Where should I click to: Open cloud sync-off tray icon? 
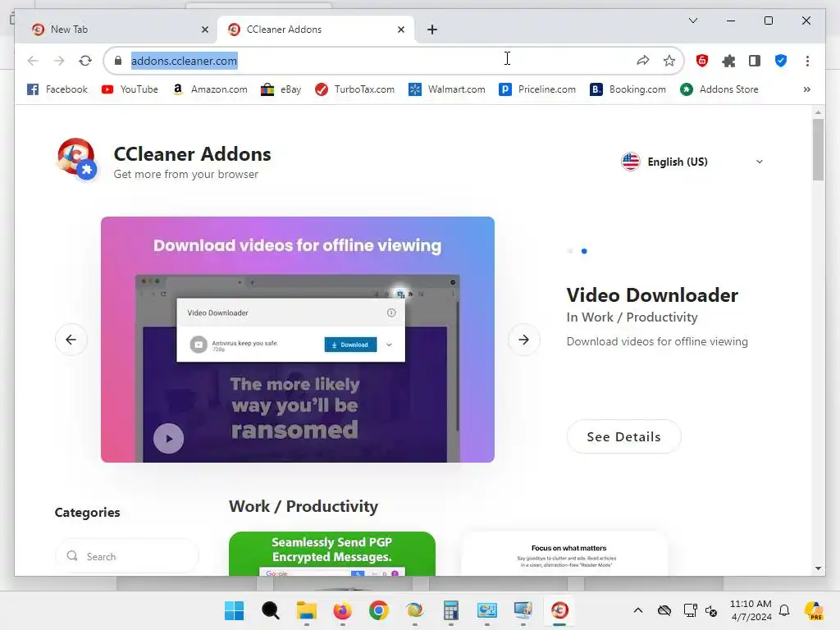click(664, 610)
